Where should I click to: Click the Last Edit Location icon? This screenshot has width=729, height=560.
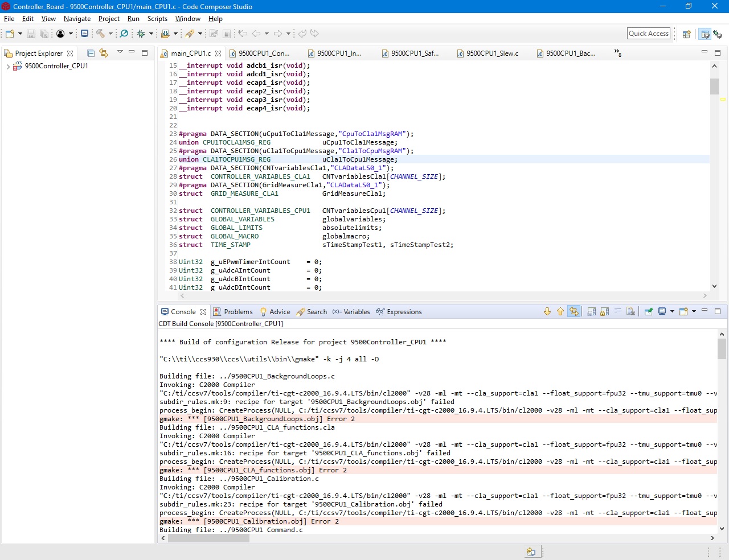[243, 34]
